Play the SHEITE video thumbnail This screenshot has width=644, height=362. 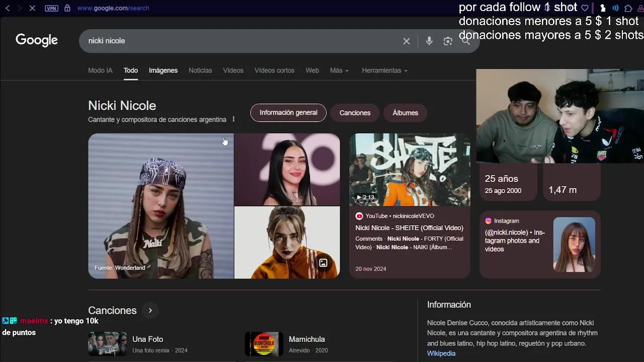pos(410,169)
